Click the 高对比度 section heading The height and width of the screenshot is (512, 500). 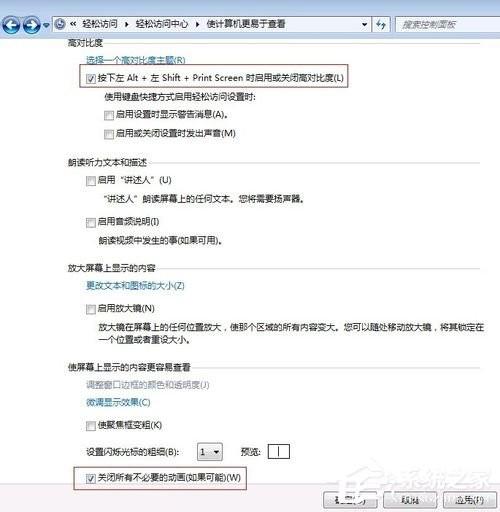[x=85, y=43]
